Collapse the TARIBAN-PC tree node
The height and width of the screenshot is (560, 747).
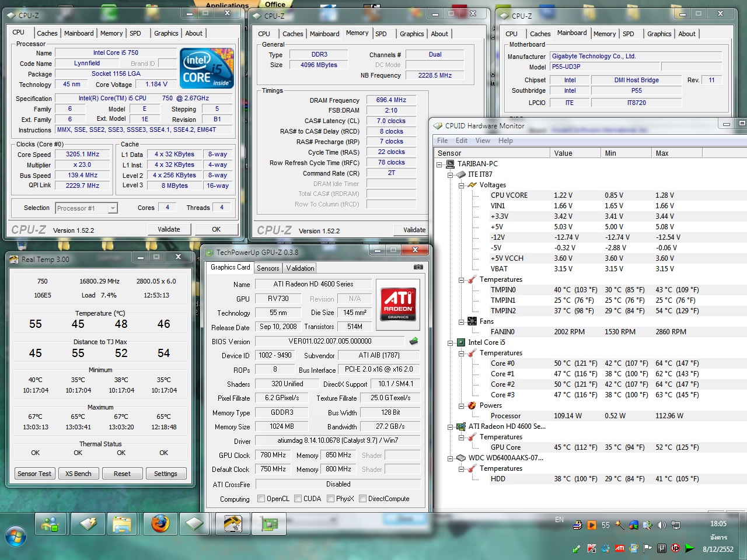click(440, 164)
